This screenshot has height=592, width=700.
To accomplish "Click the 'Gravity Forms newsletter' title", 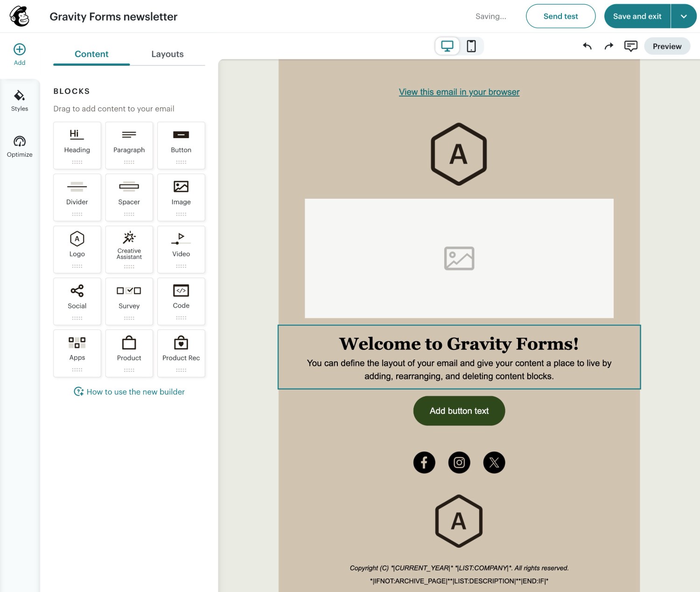I will pos(113,16).
